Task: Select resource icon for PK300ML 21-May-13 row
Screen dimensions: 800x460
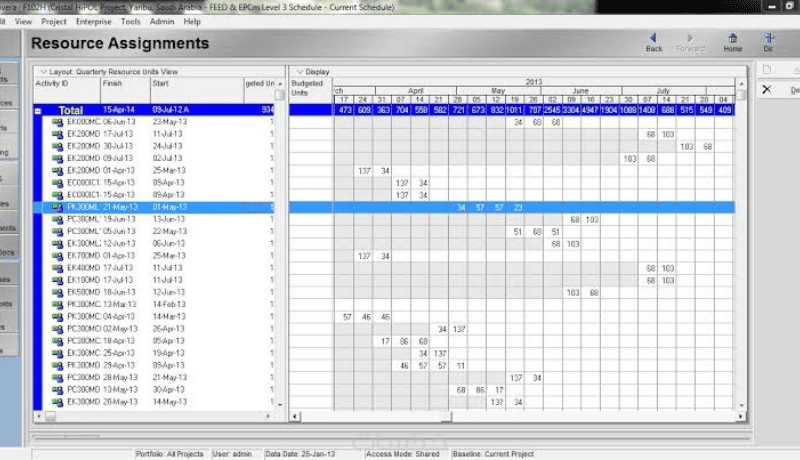Action: [58, 208]
